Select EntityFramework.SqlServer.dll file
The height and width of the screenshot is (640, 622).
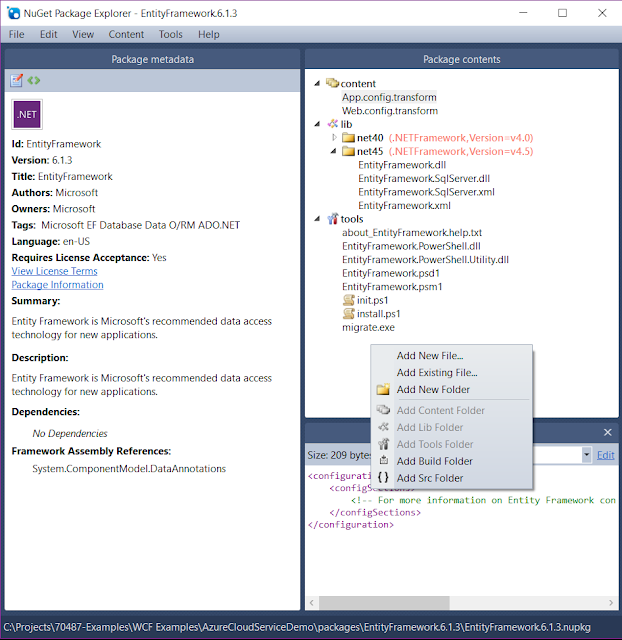pos(424,178)
